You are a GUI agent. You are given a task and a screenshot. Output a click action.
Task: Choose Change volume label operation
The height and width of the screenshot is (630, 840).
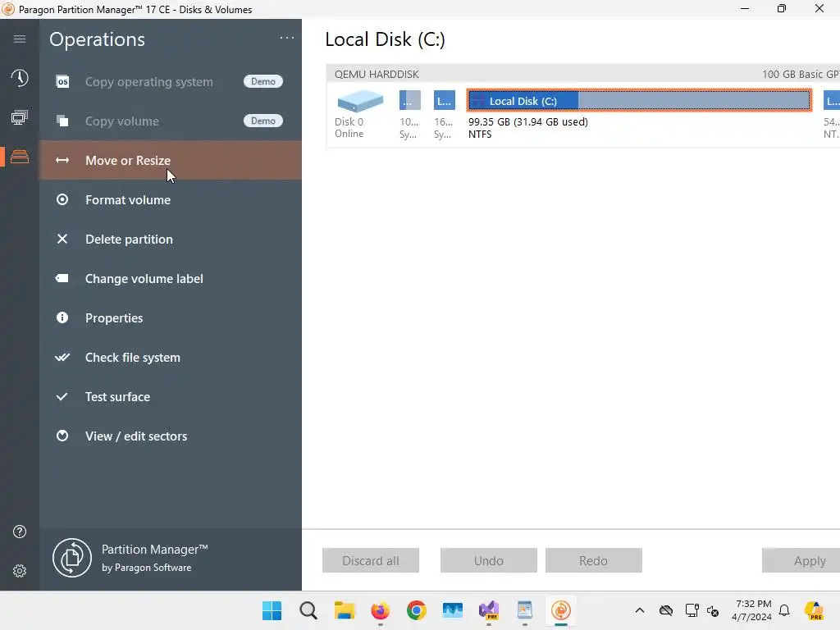(171, 279)
